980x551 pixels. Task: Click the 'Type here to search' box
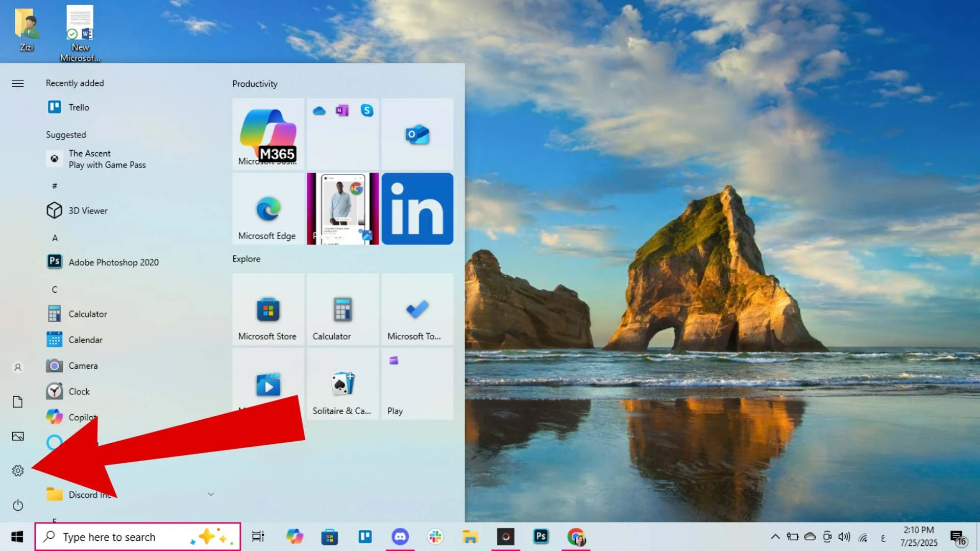click(138, 537)
